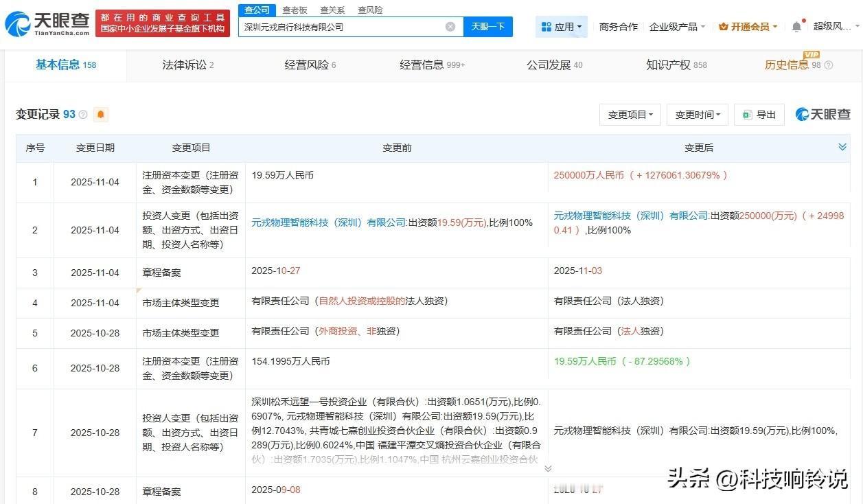863x504 pixels.
Task: Click date 2025-11-03 in row 3
Action: pos(578,271)
